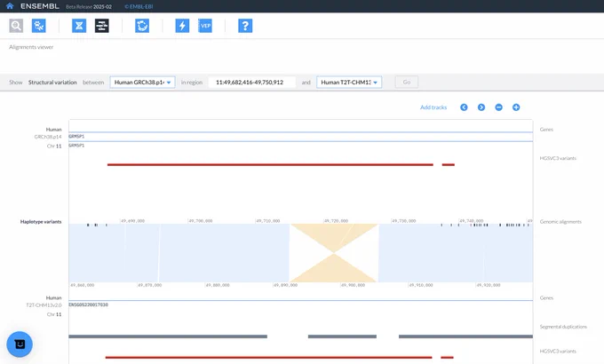Click the lower Genes track label
Viewport: 604px width, 364px height.
546,297
